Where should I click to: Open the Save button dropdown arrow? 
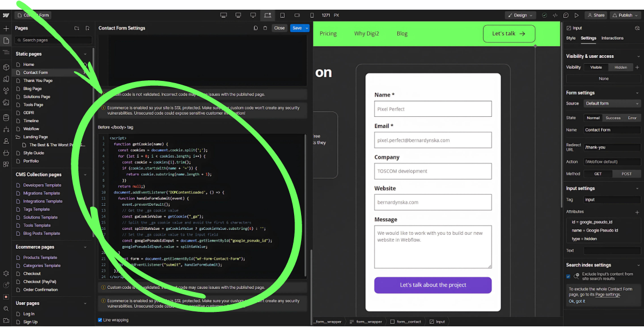tap(307, 28)
